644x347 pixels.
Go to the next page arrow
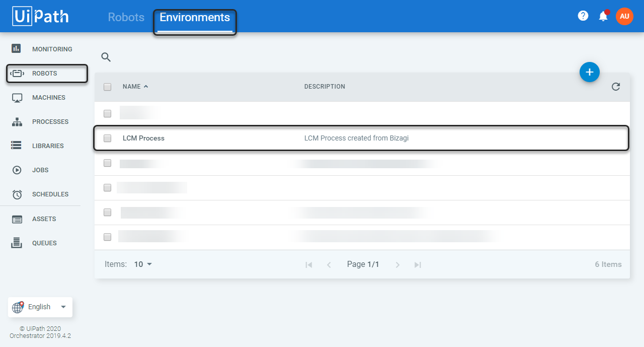click(397, 264)
